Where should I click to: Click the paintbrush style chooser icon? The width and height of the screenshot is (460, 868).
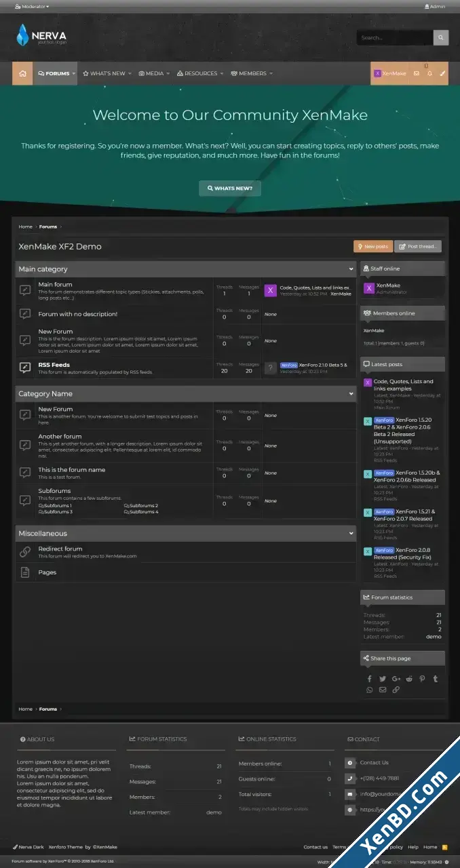click(442, 73)
